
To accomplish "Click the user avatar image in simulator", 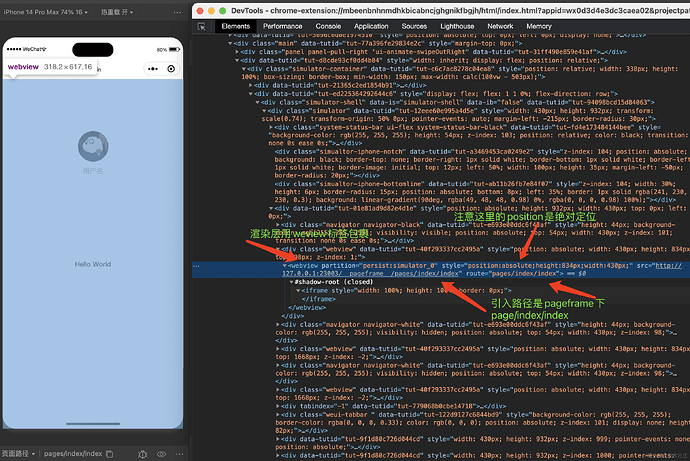I will point(93,146).
